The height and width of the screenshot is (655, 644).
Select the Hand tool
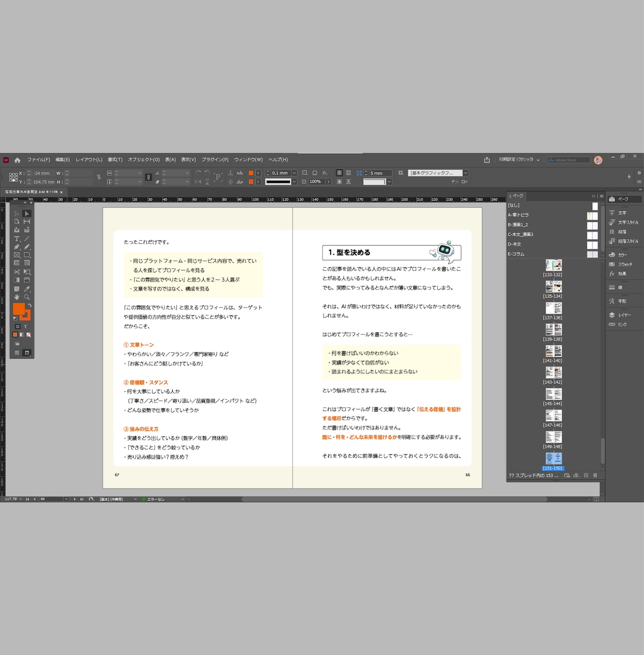coord(17,297)
